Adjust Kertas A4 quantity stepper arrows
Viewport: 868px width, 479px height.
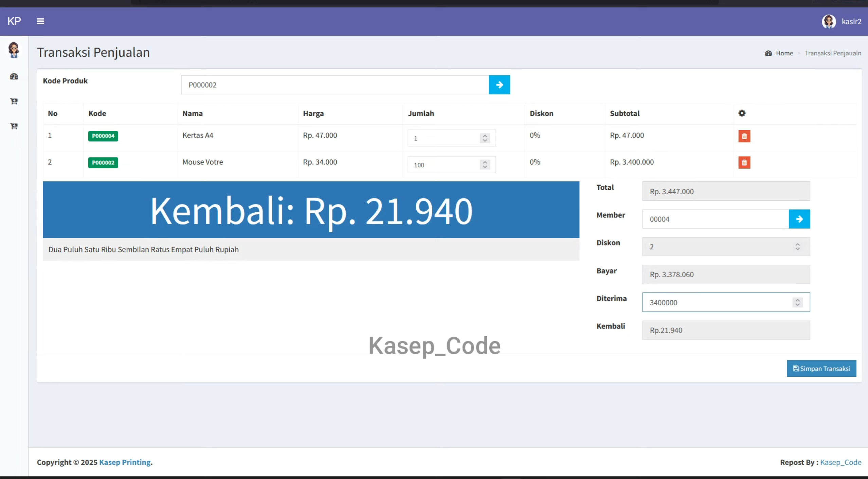(x=485, y=138)
